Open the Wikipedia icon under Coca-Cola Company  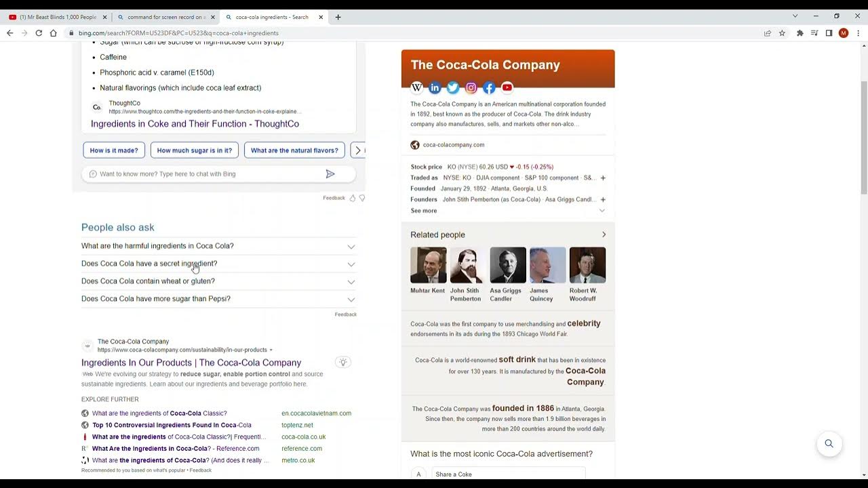click(417, 87)
